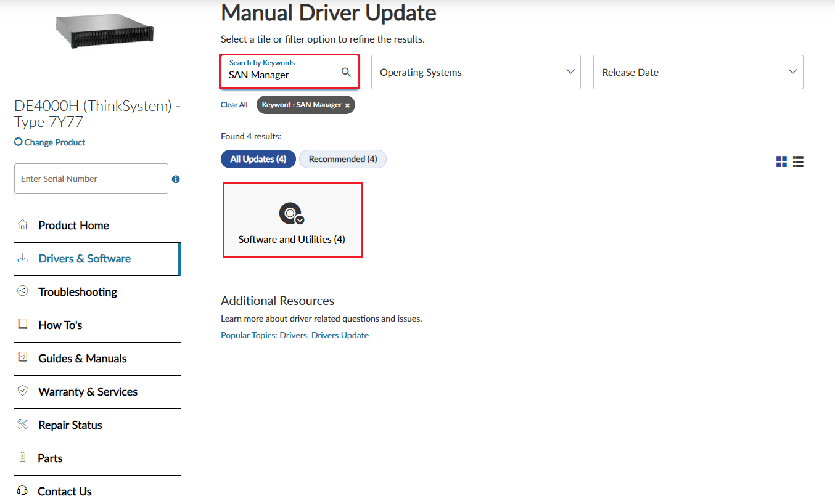This screenshot has width=835, height=504.
Task: Open Guides & Manuals menu item
Action: pyautogui.click(x=97, y=359)
